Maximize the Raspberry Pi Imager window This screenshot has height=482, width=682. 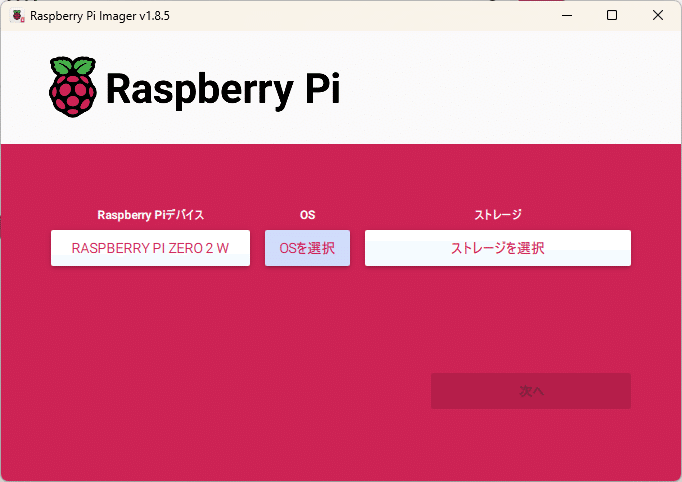point(612,16)
